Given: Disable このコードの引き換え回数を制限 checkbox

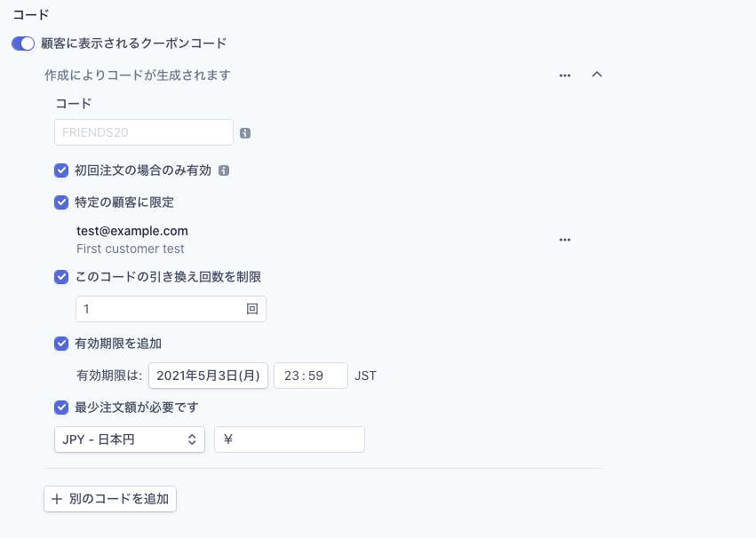Looking at the screenshot, I should (61, 277).
